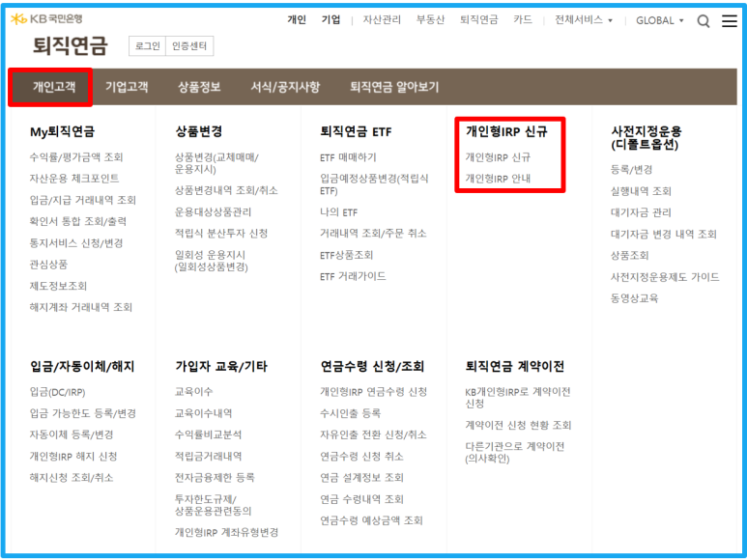Open 해지계좌 거래내역 조회 link
This screenshot has width=747, height=560.
[81, 307]
